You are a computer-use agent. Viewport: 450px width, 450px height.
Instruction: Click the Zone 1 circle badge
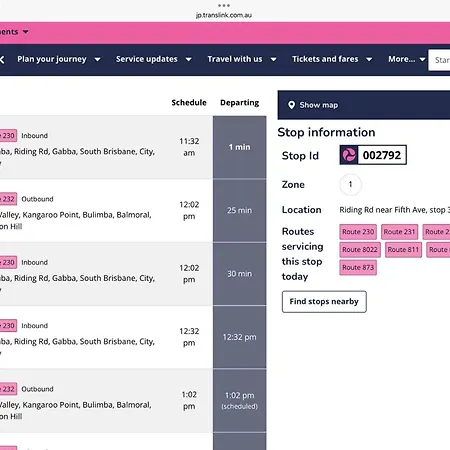[350, 184]
